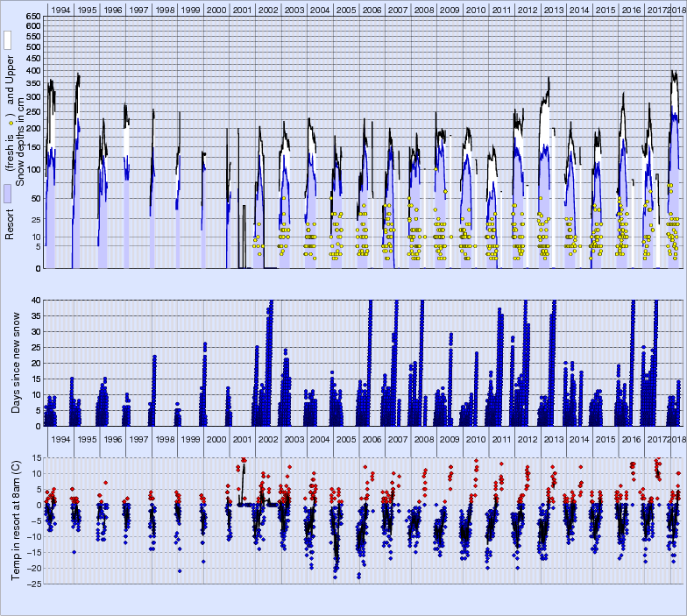Pick 2006 in the top year axis
Image resolution: width=687 pixels, height=616 pixels.
372,10
